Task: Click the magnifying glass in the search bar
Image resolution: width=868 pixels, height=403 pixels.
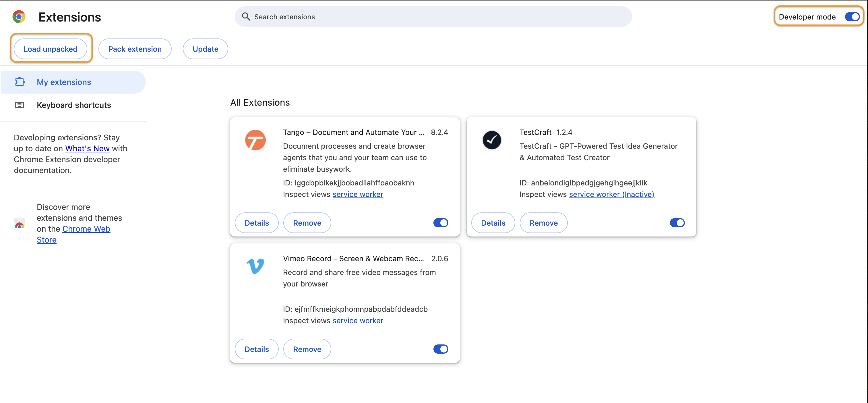Action: tap(246, 16)
